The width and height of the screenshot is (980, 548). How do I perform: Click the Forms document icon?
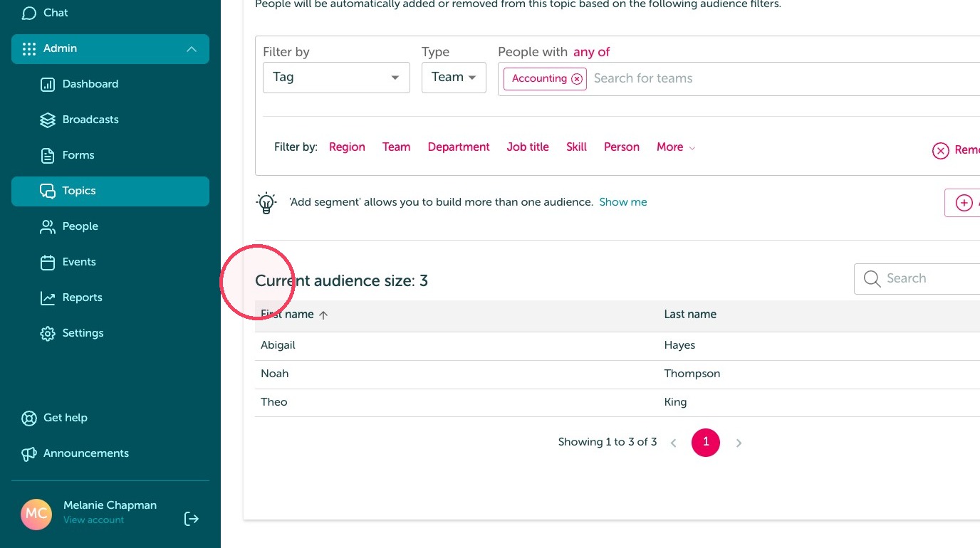point(48,155)
